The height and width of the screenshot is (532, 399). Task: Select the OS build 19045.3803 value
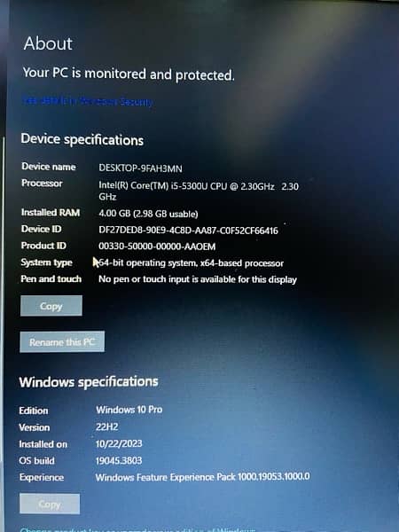click(x=119, y=460)
